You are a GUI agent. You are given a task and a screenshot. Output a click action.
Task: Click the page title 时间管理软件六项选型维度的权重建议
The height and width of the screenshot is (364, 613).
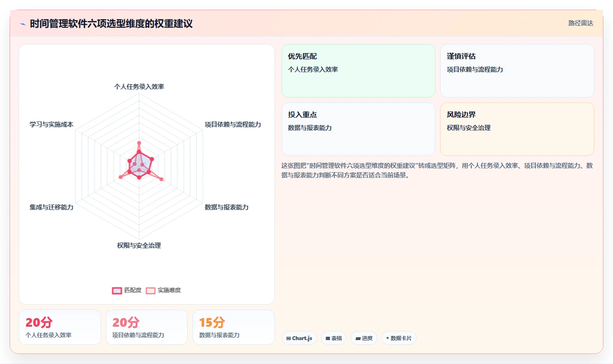click(x=111, y=23)
